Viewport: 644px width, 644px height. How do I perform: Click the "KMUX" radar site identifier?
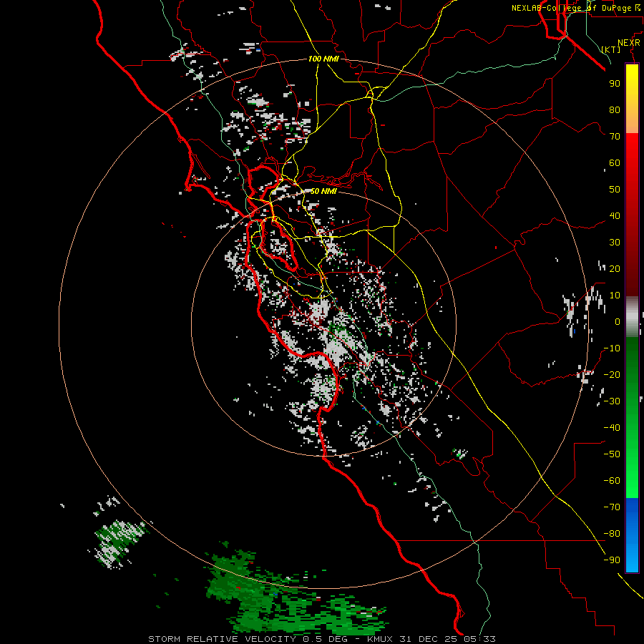pyautogui.click(x=379, y=639)
